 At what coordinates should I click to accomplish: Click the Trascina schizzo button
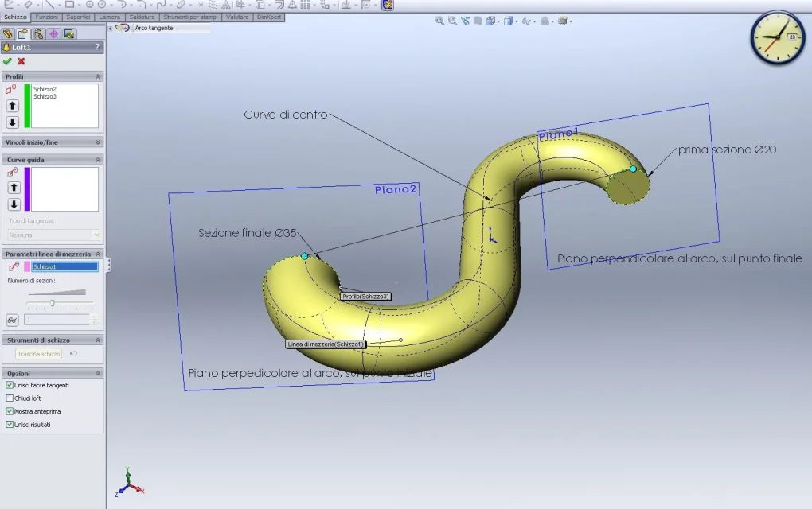[x=39, y=354]
